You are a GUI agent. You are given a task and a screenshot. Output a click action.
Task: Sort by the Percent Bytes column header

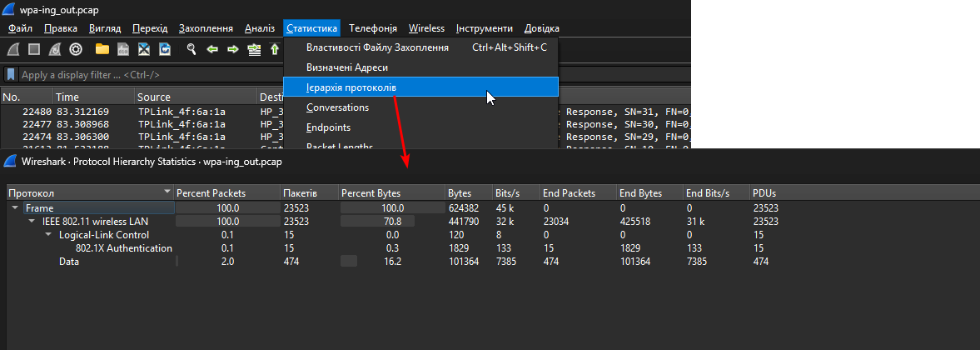click(x=390, y=193)
